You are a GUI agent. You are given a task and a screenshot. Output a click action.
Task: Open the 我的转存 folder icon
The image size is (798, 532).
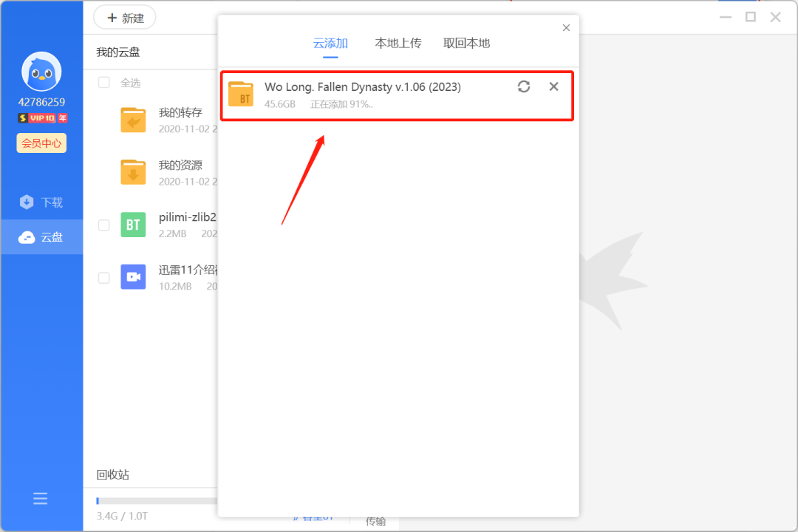[x=133, y=120]
